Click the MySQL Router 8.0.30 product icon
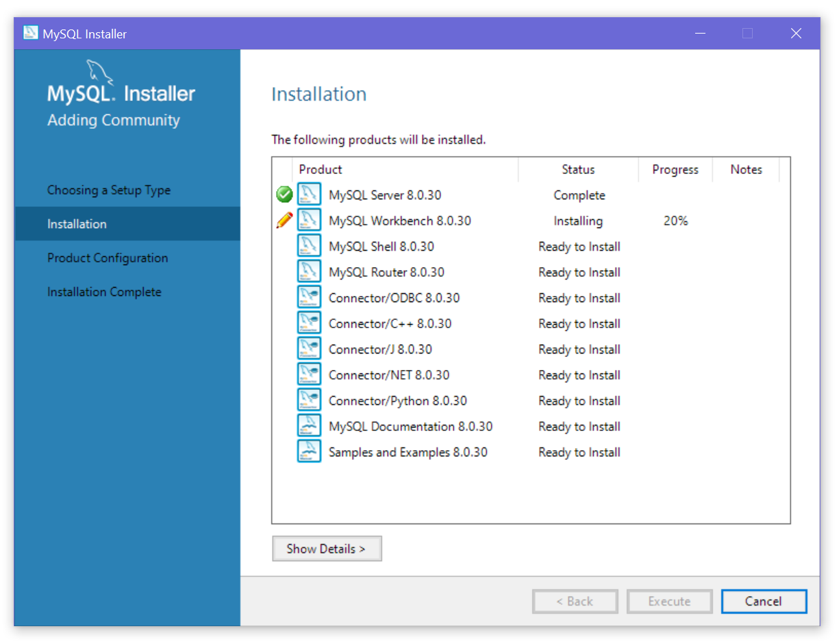 [x=309, y=272]
